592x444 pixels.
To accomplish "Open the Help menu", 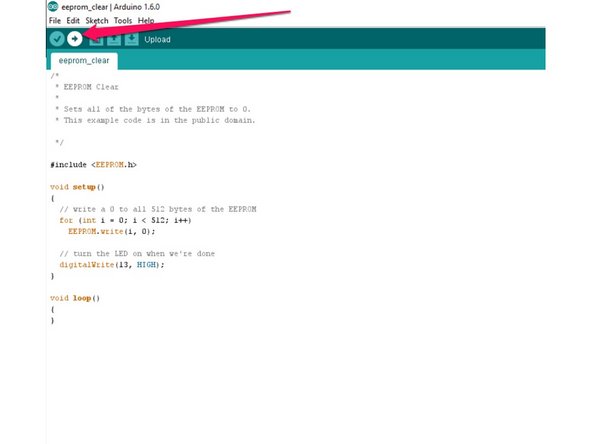I will coord(146,20).
